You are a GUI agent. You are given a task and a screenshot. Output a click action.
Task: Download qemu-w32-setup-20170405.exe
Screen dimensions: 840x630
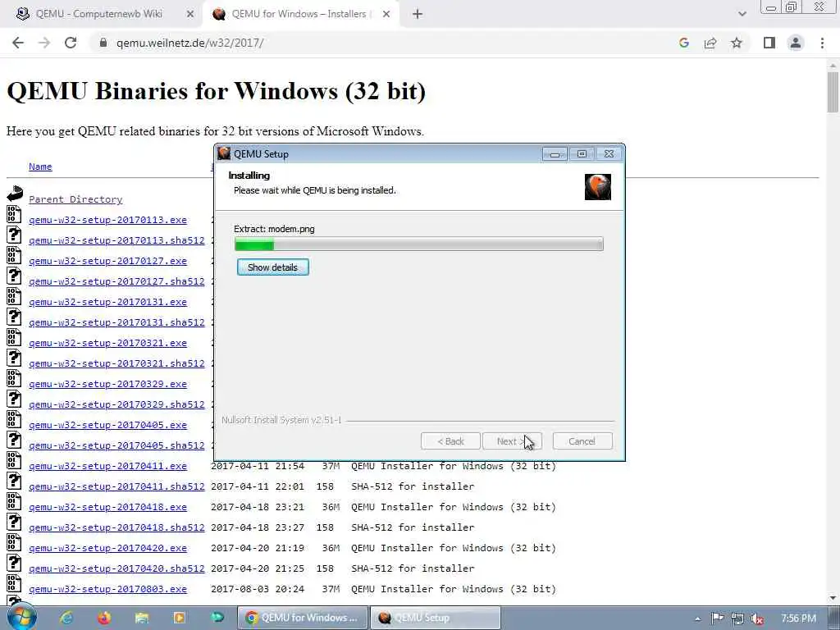pos(107,425)
